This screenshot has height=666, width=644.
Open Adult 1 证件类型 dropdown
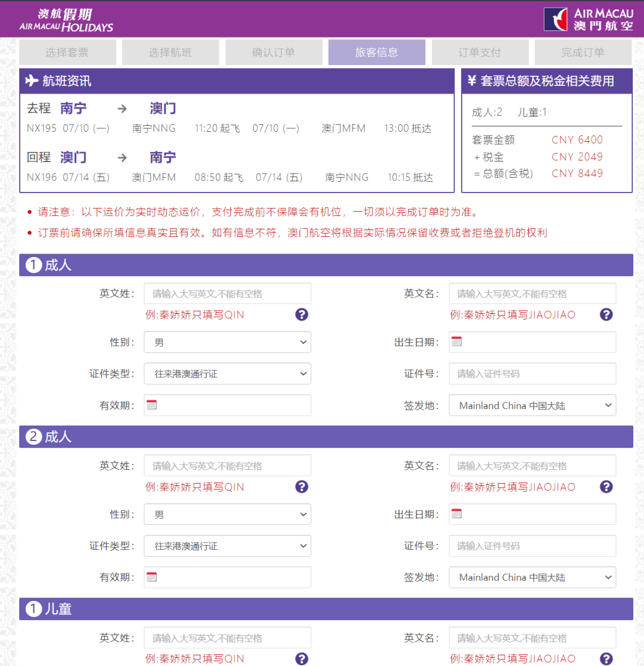pos(227,373)
